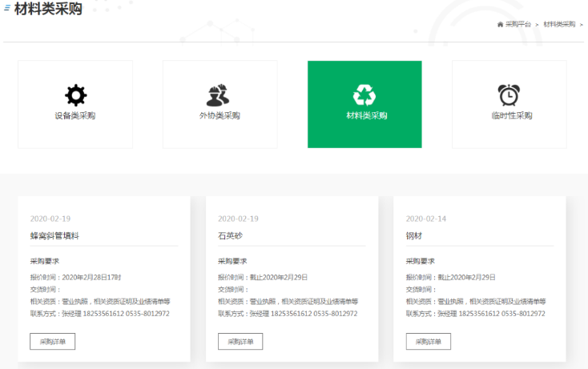Click the 材料类采购 page heading

pos(48,10)
